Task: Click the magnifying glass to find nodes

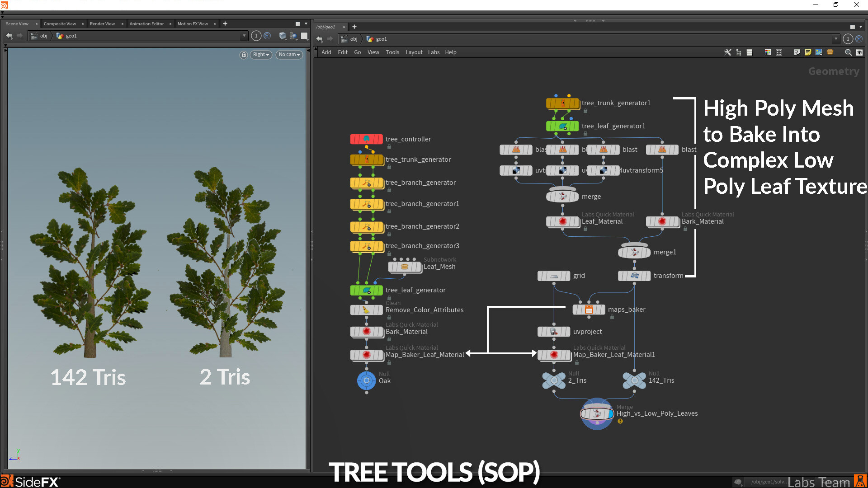Action: [x=848, y=52]
